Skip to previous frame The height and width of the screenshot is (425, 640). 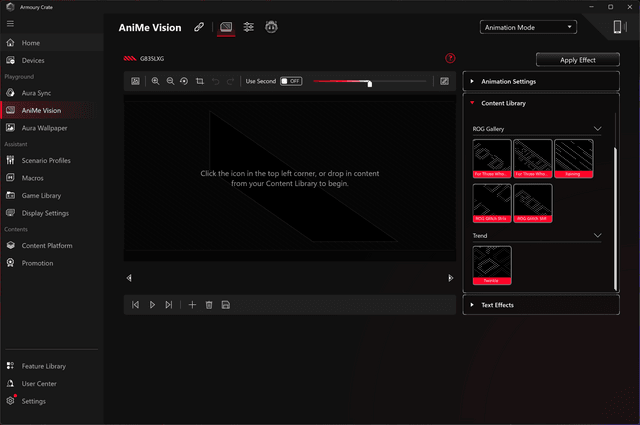[x=136, y=305]
